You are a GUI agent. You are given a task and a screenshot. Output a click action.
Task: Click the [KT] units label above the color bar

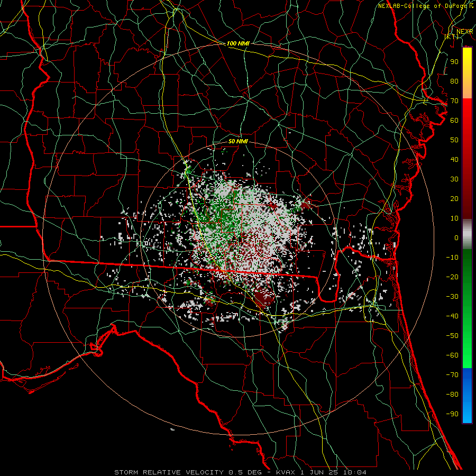coord(452,36)
